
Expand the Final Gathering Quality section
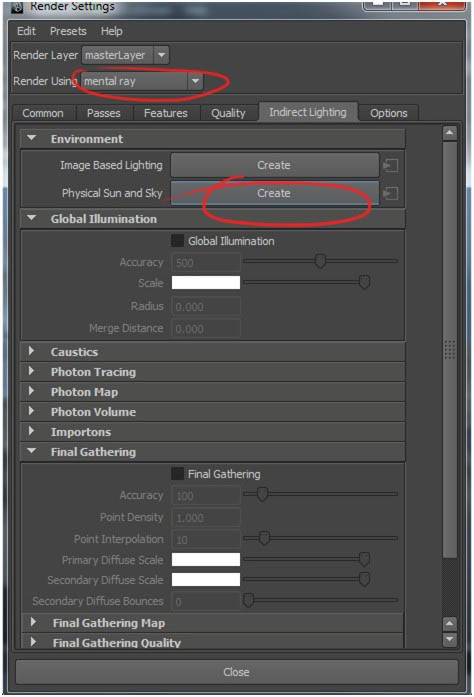click(213, 641)
